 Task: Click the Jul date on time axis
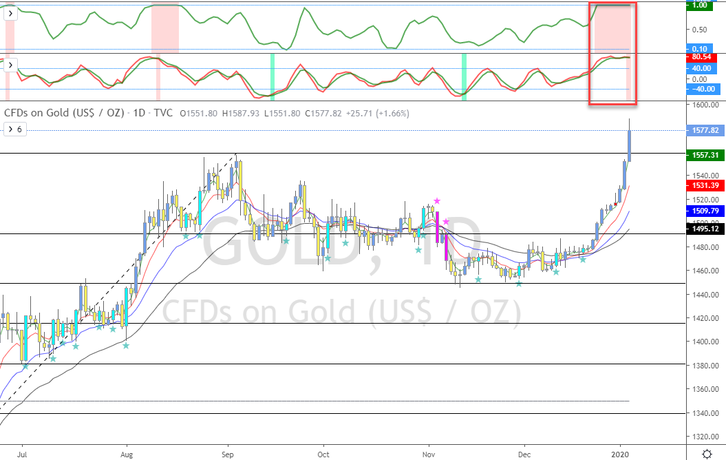tap(22, 455)
